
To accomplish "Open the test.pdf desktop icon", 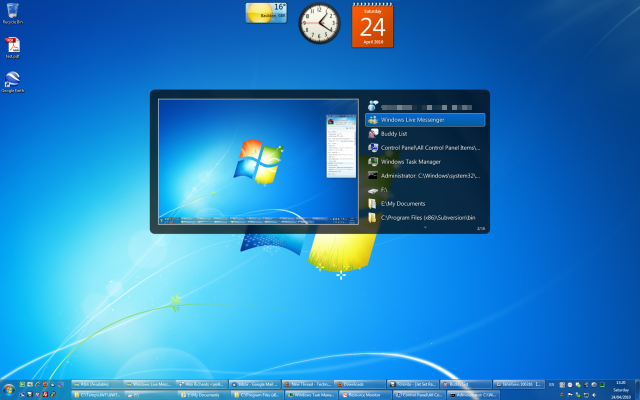I will click(12, 48).
